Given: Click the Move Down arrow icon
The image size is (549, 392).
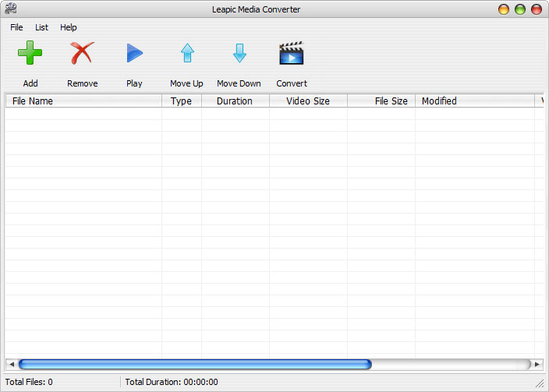Looking at the screenshot, I should (239, 53).
